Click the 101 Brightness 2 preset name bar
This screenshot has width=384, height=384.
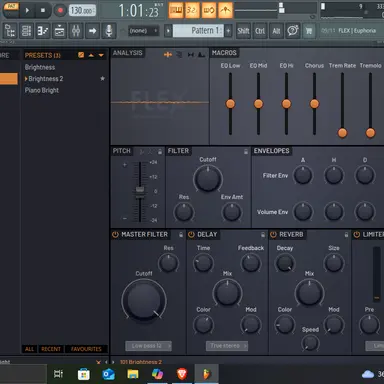[141, 362]
